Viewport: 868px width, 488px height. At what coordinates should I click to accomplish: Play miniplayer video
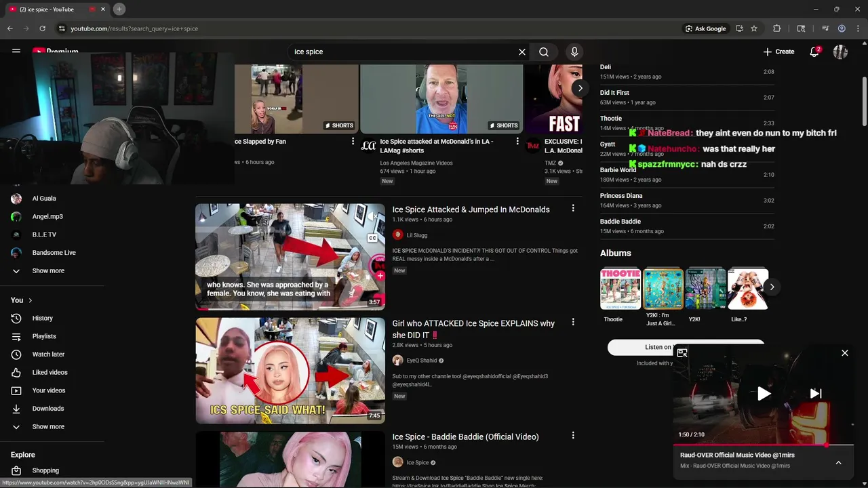tap(764, 393)
